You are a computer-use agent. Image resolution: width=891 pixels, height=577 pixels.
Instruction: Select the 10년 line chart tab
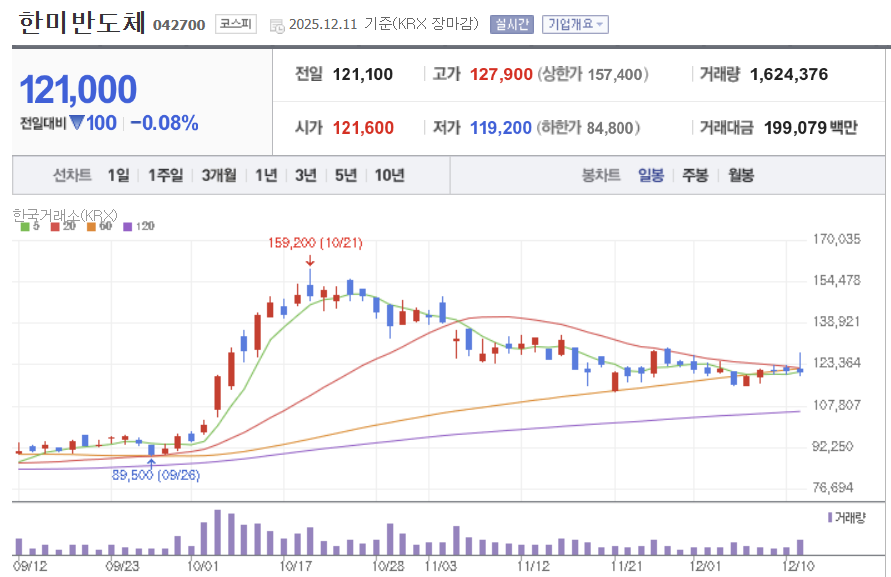[390, 175]
